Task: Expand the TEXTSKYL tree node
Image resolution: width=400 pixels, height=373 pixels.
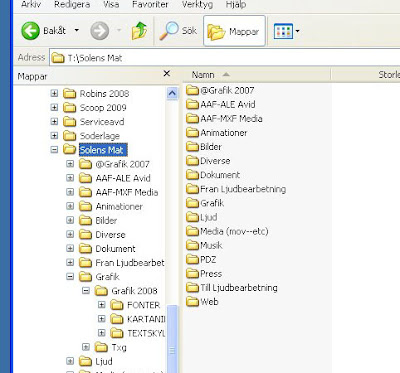Action: click(x=102, y=333)
